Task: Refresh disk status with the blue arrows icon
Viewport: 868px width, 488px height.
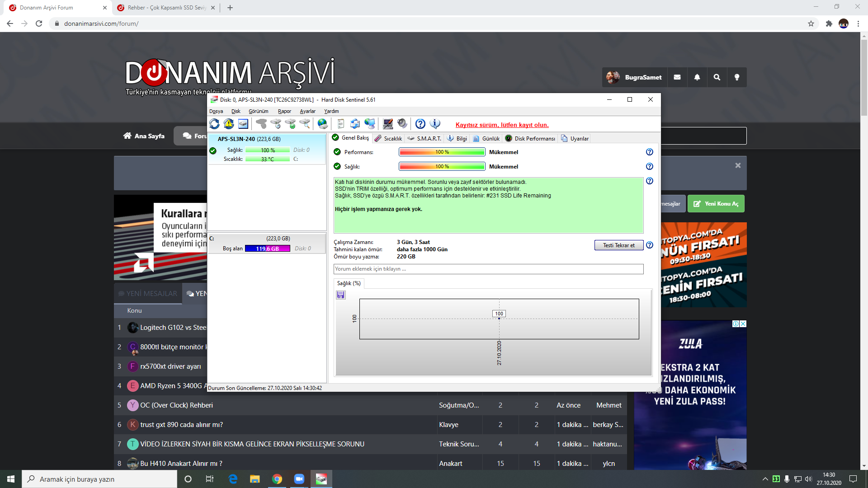Action: (x=214, y=124)
